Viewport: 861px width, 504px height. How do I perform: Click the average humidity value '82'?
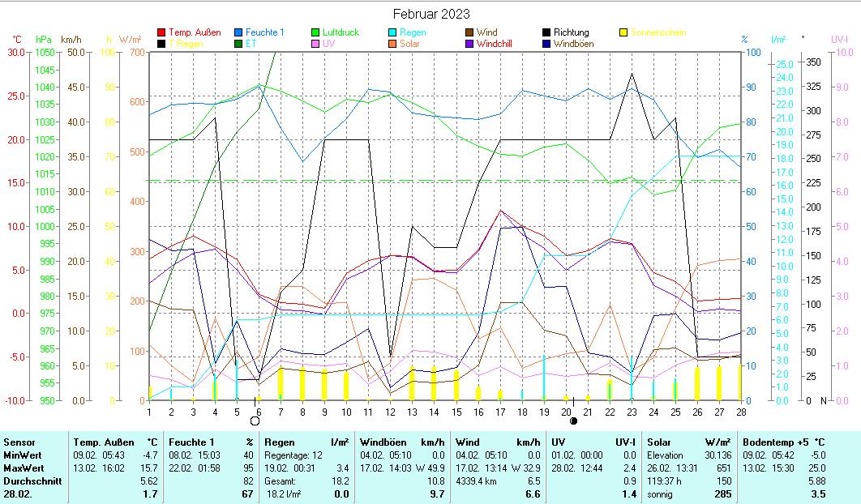(248, 481)
